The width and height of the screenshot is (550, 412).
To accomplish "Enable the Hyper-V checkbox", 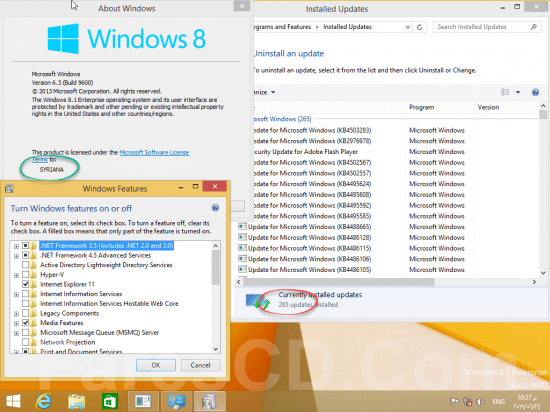I will 26,274.
